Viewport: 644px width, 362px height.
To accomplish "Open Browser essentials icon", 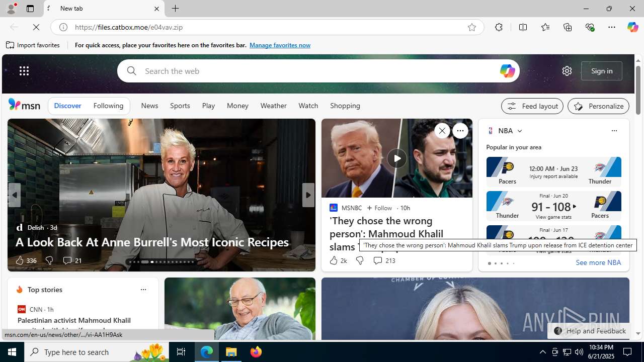I will (x=590, y=27).
